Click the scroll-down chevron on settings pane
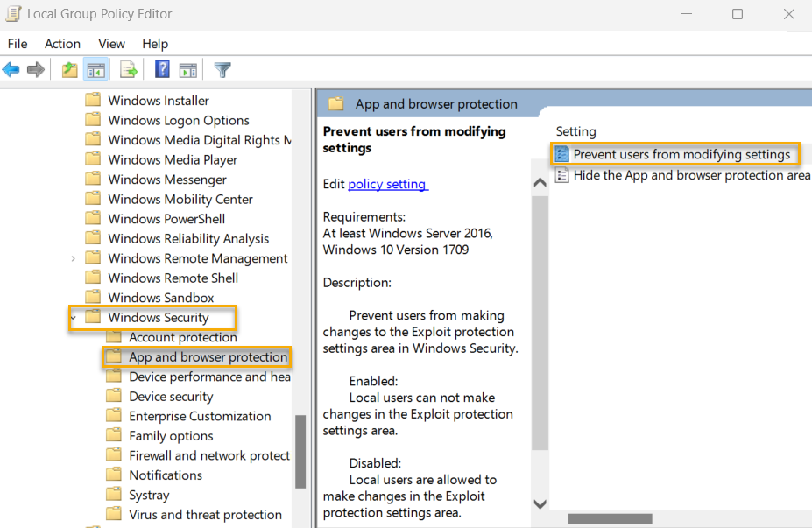Screen dimensions: 812x528 540,503
